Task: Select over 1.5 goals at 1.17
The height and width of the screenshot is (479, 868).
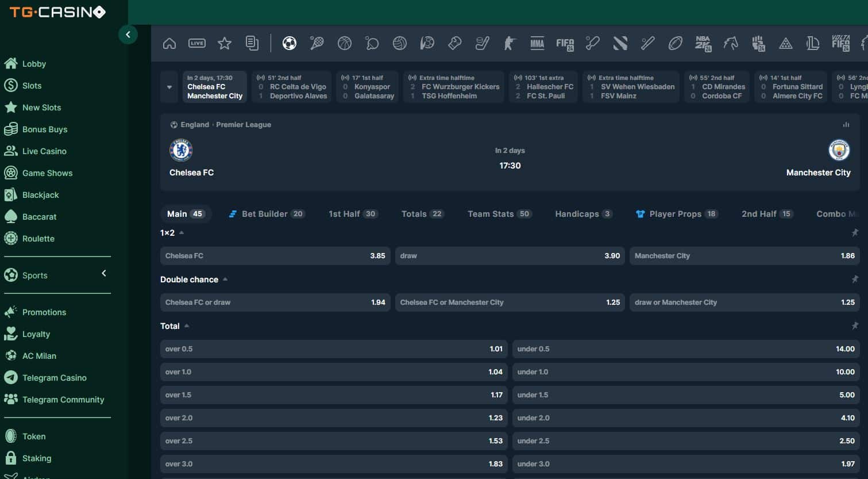Action: tap(334, 395)
